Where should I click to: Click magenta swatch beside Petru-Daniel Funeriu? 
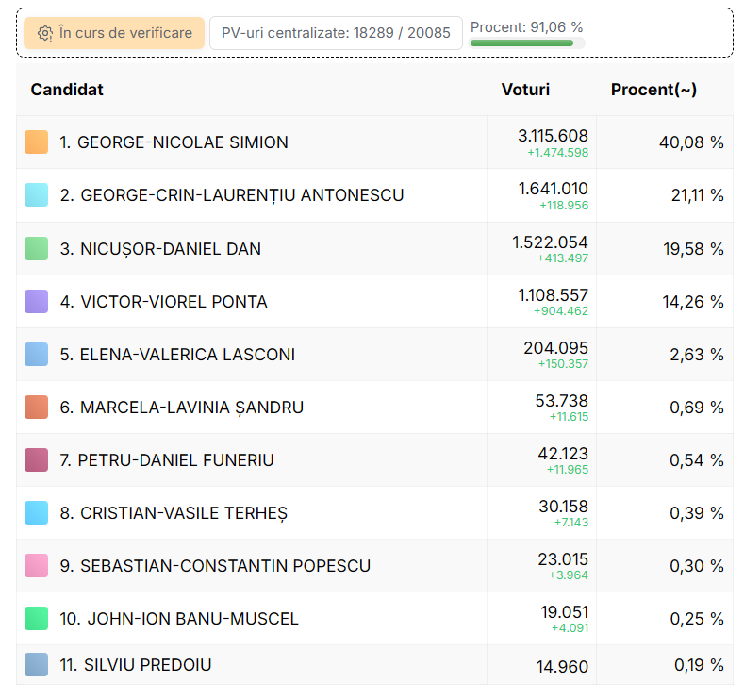tap(36, 460)
